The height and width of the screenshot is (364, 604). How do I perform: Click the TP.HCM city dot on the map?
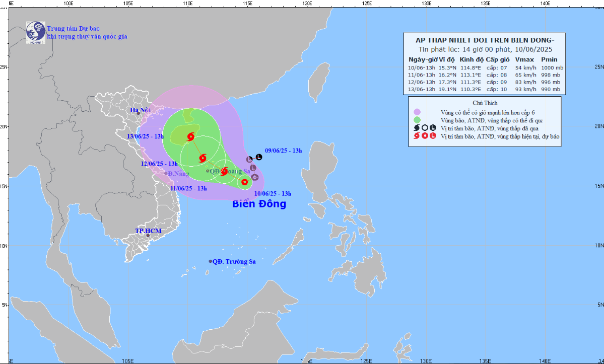[148, 236]
